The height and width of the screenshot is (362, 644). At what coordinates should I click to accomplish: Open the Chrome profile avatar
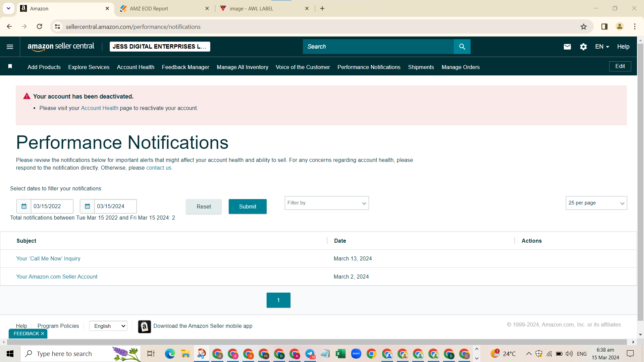pos(620,26)
